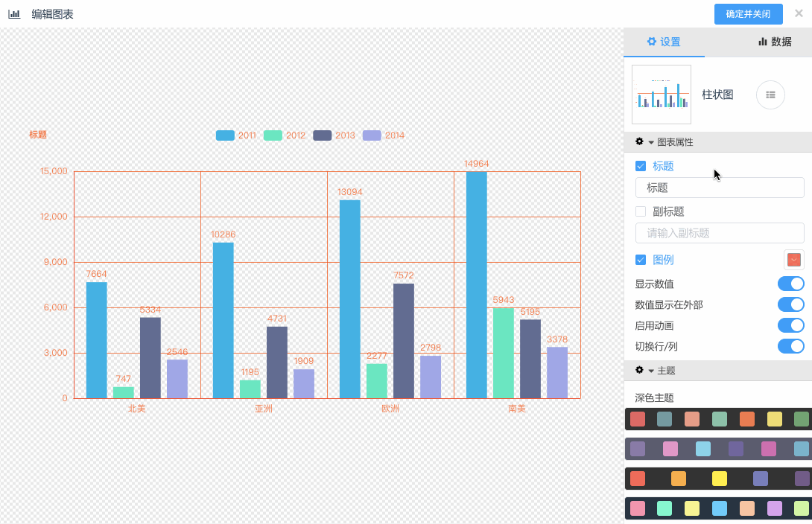Select the first dark theme color palette
This screenshot has height=524, width=812.
click(x=718, y=419)
